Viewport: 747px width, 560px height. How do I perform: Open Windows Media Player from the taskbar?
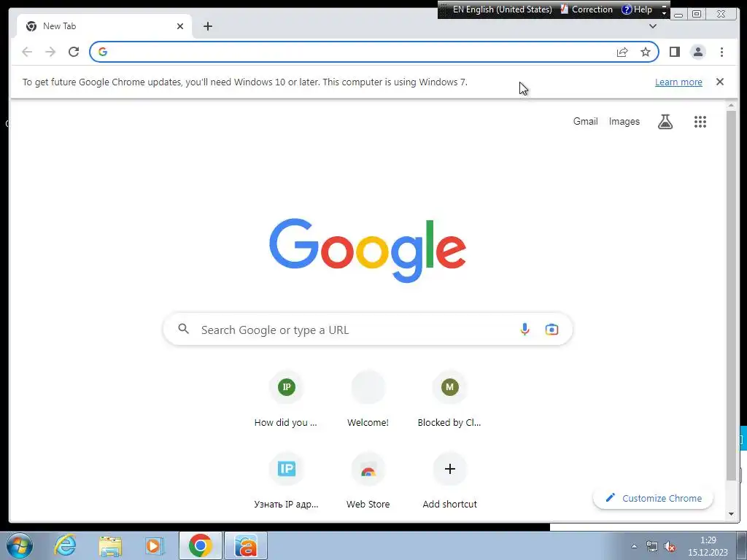pyautogui.click(x=154, y=545)
